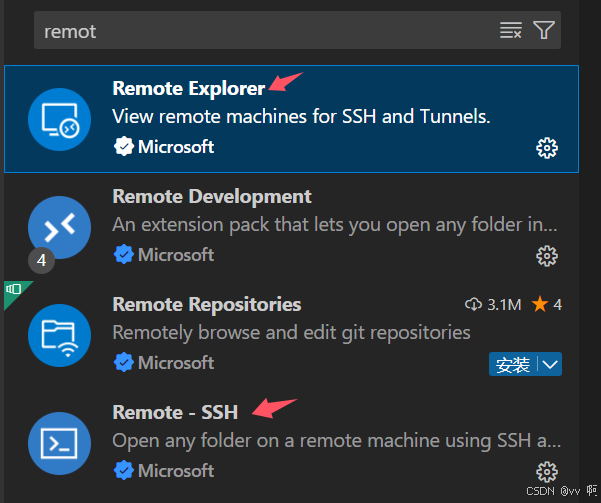This screenshot has height=503, width=601.
Task: Install Remote Repositories with 安装 button
Action: [513, 364]
